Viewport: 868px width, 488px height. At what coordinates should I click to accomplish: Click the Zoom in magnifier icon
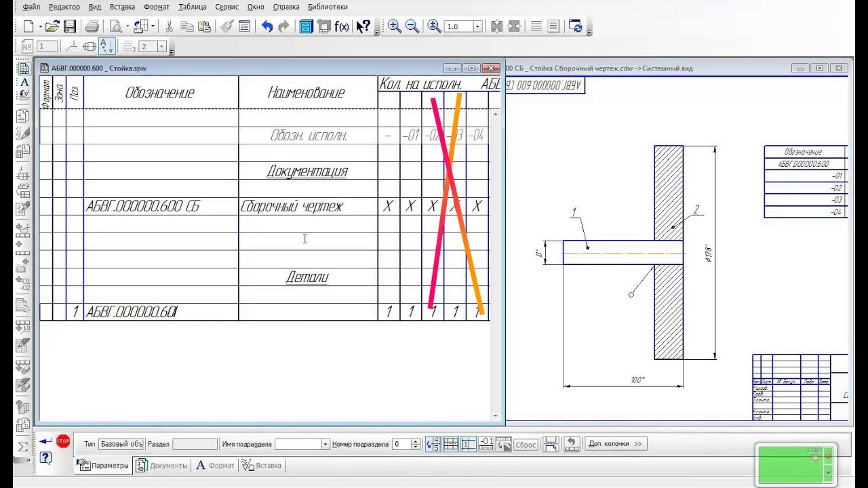pos(395,26)
